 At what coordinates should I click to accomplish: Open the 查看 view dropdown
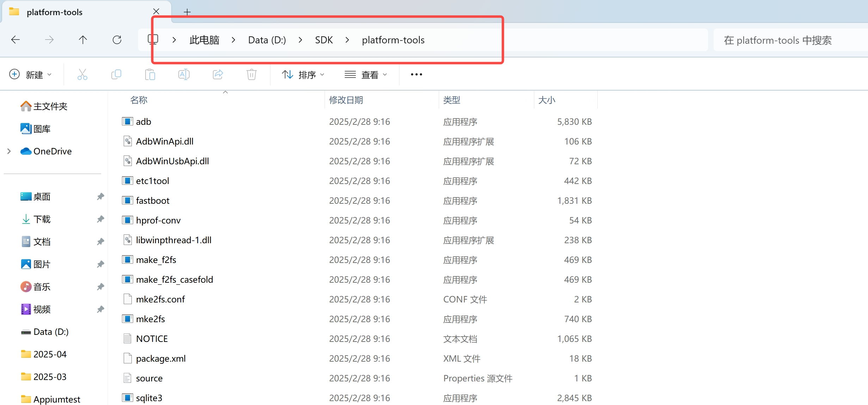click(x=366, y=74)
